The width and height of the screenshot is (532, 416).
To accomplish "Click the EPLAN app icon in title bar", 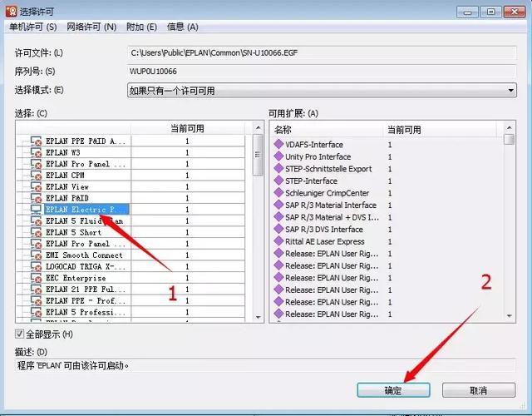I will [x=11, y=11].
